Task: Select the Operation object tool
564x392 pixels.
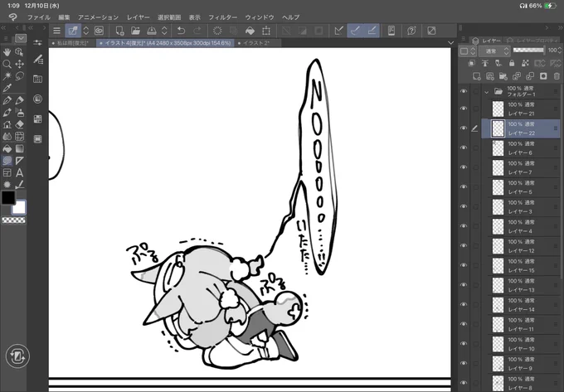Action: coord(19,52)
